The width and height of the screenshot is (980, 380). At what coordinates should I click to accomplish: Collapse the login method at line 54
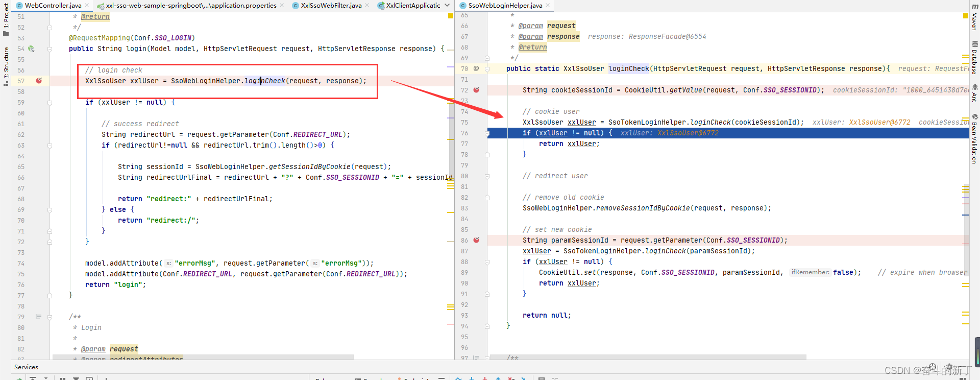[50, 49]
